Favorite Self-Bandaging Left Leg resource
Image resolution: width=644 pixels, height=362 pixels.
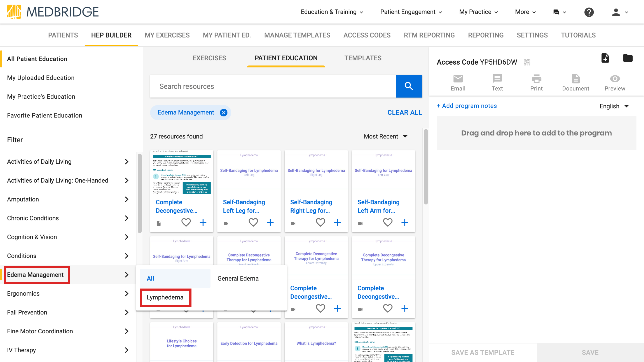[253, 222]
